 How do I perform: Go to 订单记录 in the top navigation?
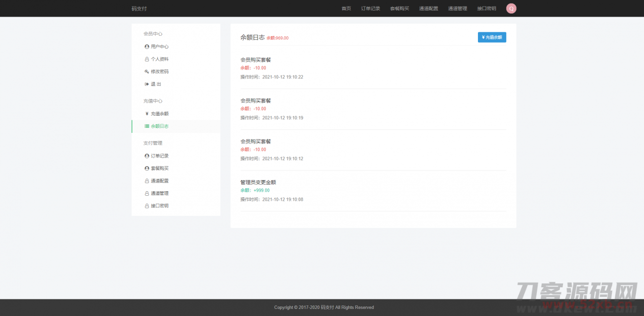coord(370,9)
